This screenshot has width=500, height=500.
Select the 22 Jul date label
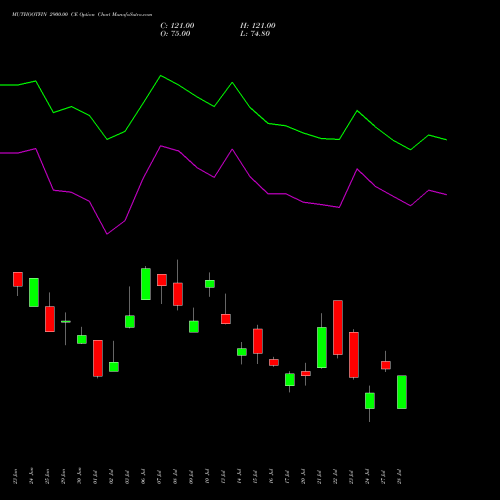point(335,477)
